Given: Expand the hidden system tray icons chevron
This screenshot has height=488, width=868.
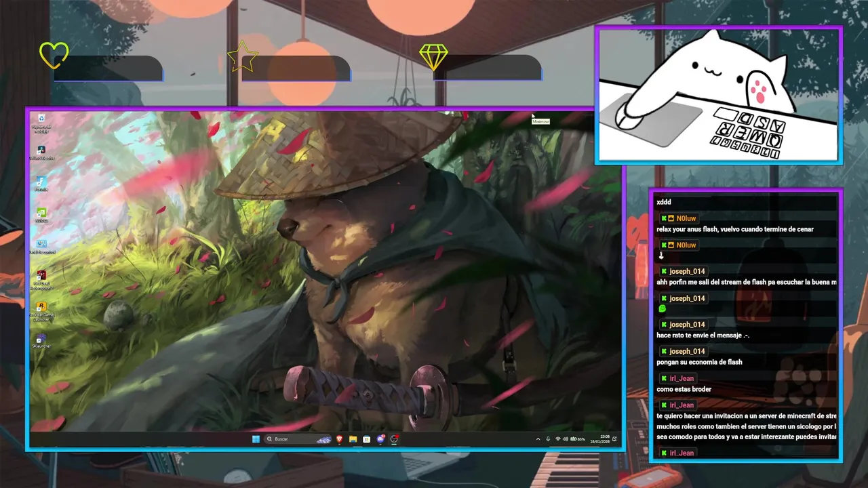Looking at the screenshot, I should [x=538, y=439].
